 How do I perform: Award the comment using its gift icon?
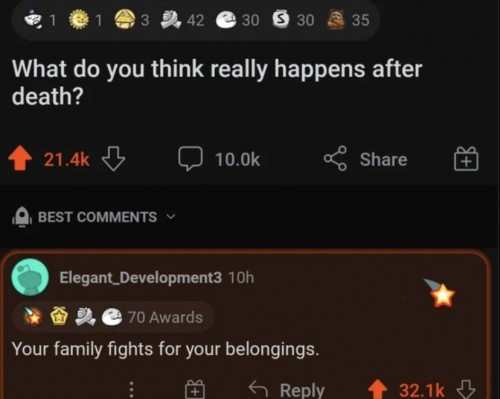tap(195, 389)
